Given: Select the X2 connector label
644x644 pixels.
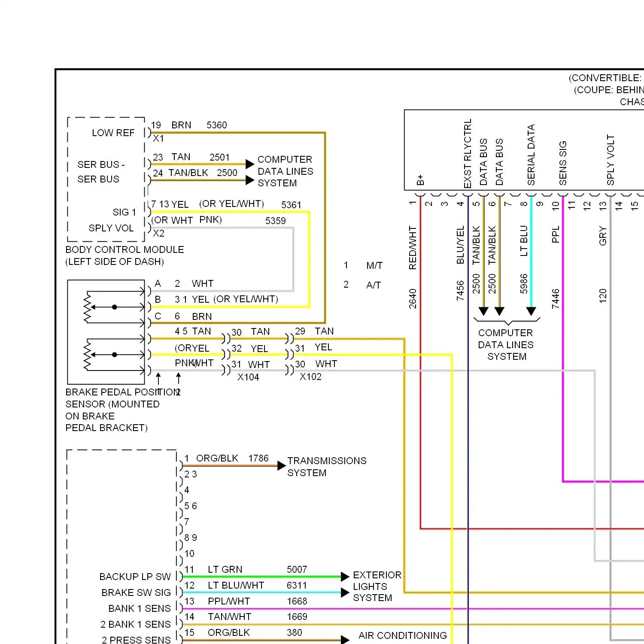Looking at the screenshot, I should (159, 234).
